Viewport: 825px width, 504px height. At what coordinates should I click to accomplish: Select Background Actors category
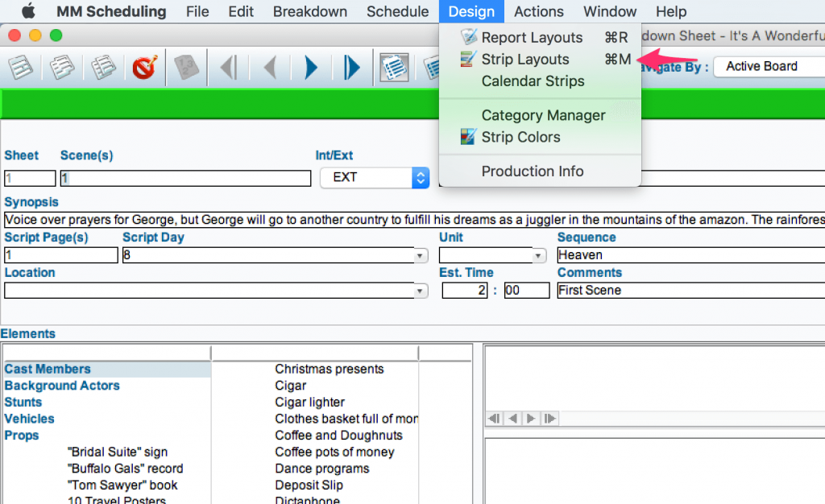(62, 386)
